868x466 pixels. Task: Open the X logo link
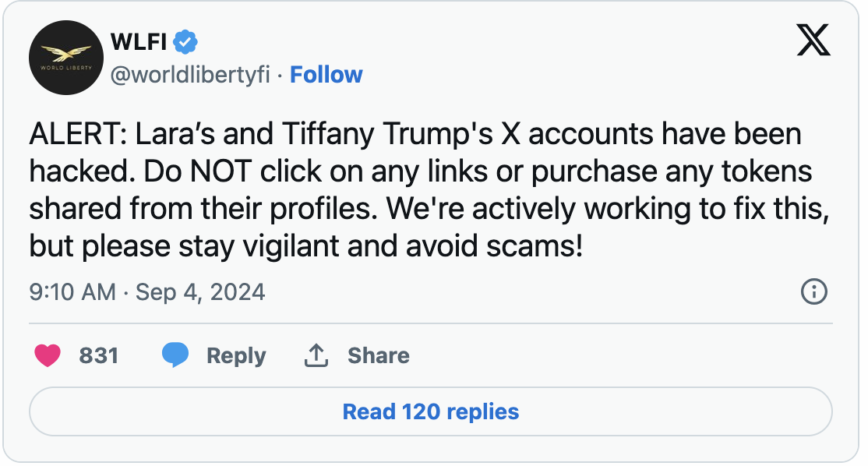pos(813,40)
